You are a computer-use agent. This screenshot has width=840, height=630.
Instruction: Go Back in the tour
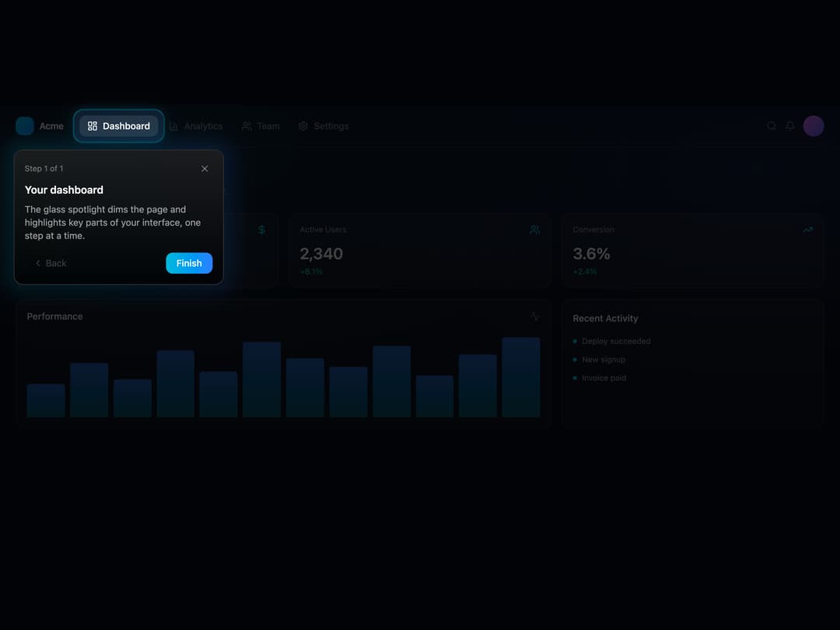point(51,263)
